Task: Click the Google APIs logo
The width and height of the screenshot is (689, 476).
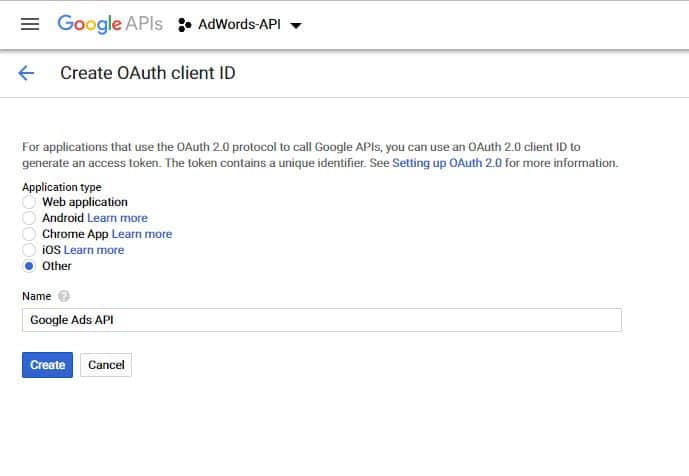Action: [110, 24]
